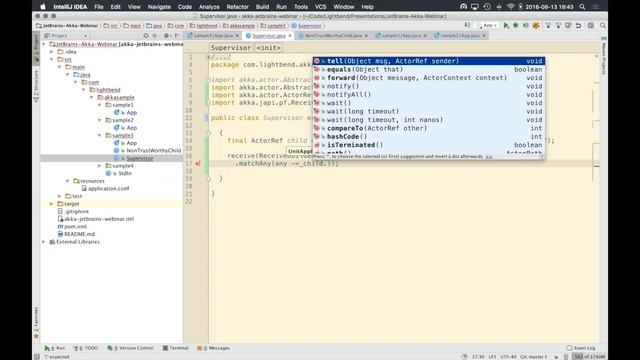Close the Supervisor.java tab
The width and height of the screenshot is (640, 360).
[x=290, y=36]
